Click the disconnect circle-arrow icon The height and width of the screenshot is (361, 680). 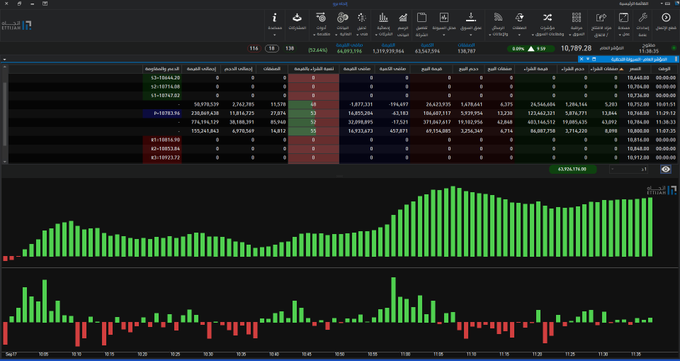pos(666,17)
